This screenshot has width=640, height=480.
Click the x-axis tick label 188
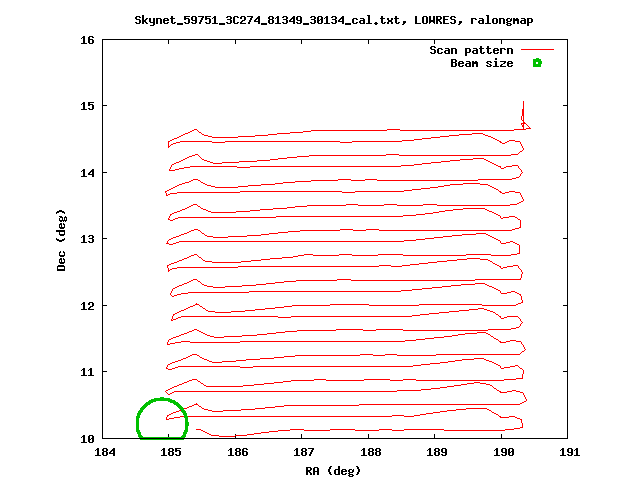point(371,452)
